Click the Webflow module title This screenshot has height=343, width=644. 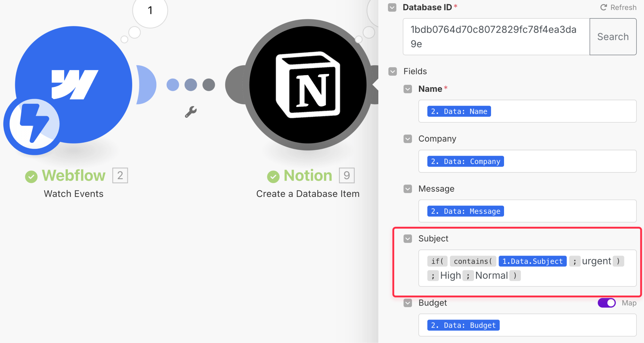pyautogui.click(x=74, y=175)
